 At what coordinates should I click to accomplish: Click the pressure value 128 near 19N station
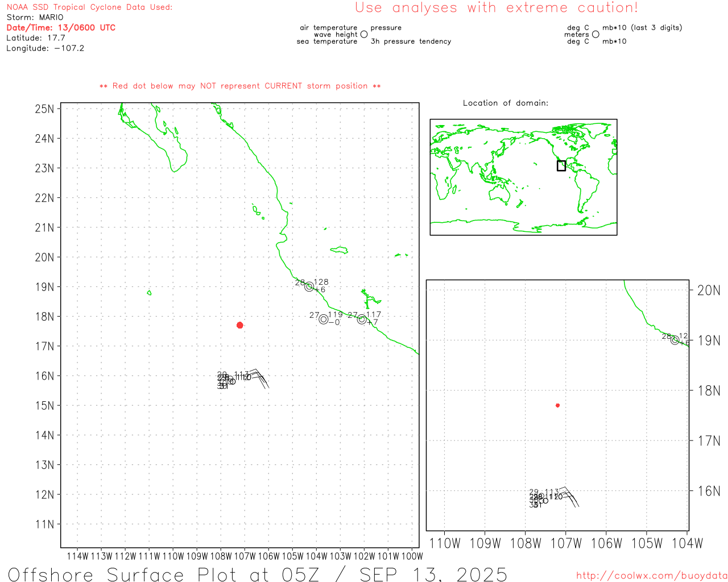point(321,282)
